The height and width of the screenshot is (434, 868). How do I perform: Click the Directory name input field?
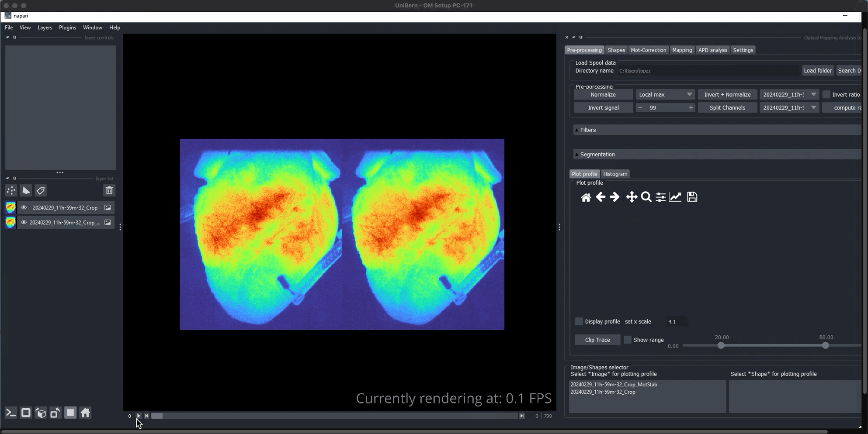(x=708, y=71)
